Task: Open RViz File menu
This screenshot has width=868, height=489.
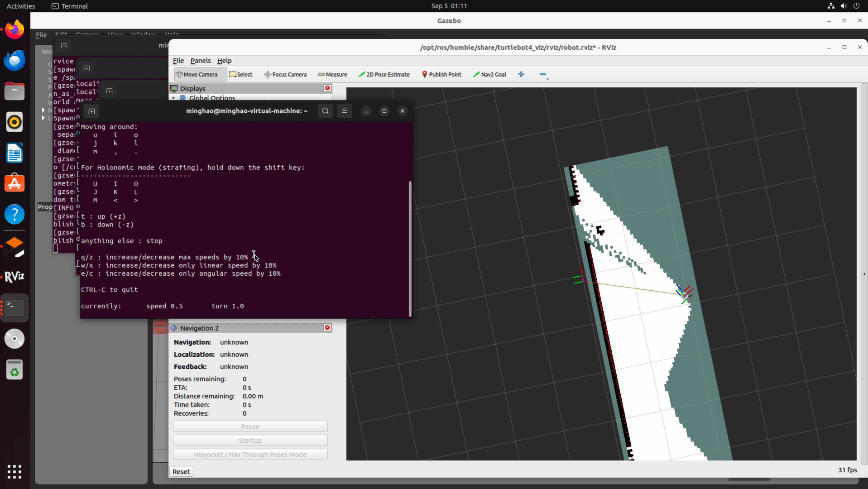Action: [178, 61]
